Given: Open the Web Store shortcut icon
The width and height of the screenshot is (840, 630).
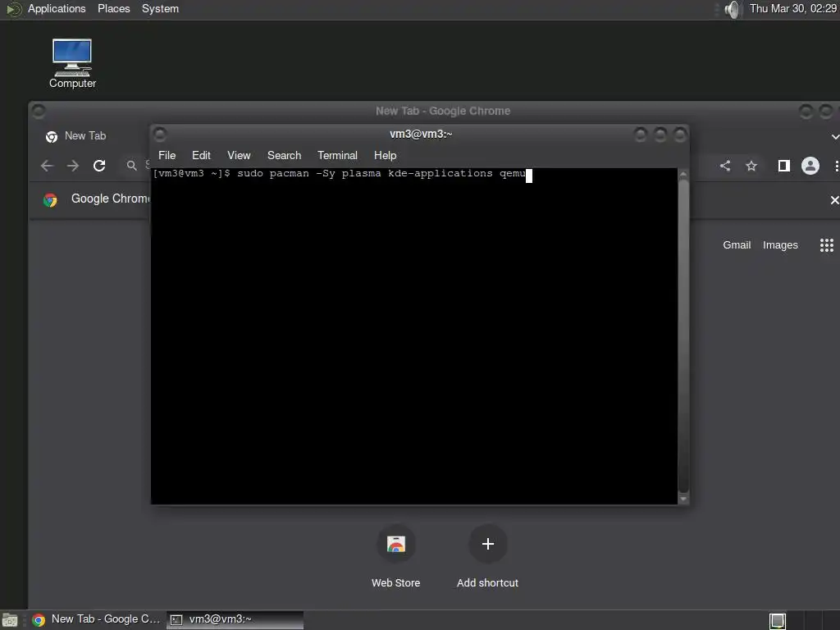Looking at the screenshot, I should [396, 544].
